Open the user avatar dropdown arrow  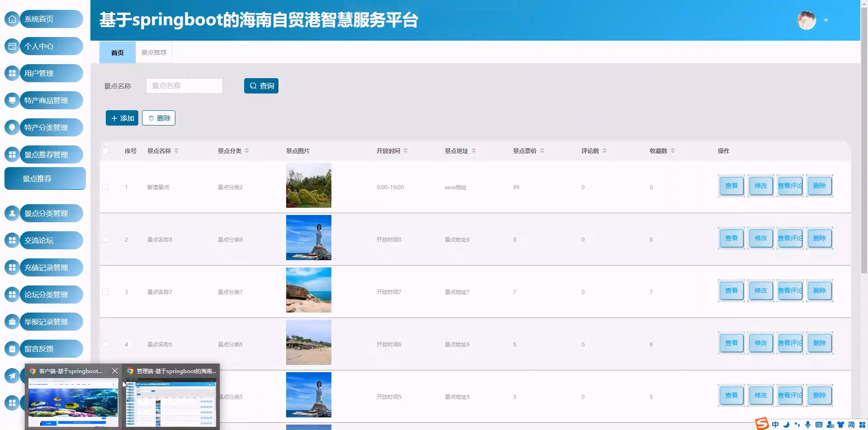(826, 21)
